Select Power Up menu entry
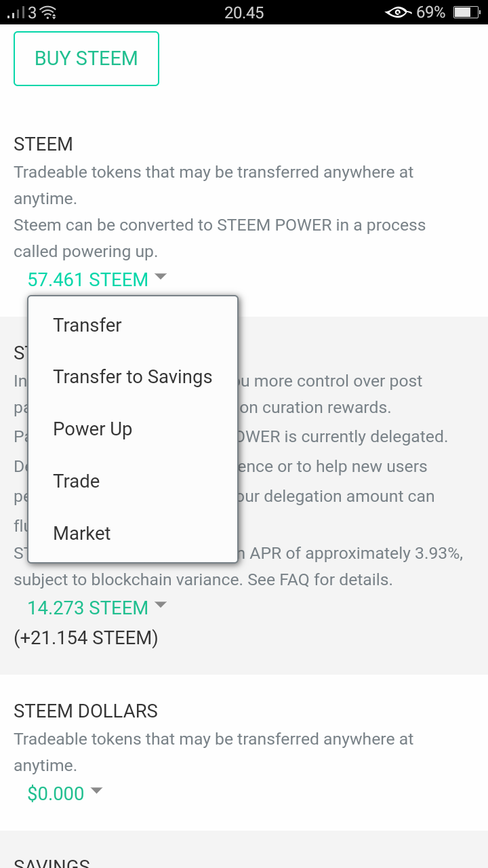 tap(133, 429)
